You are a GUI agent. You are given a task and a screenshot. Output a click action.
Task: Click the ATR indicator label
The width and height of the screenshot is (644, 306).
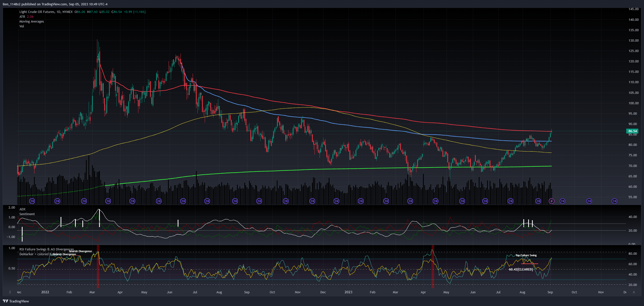click(x=22, y=17)
